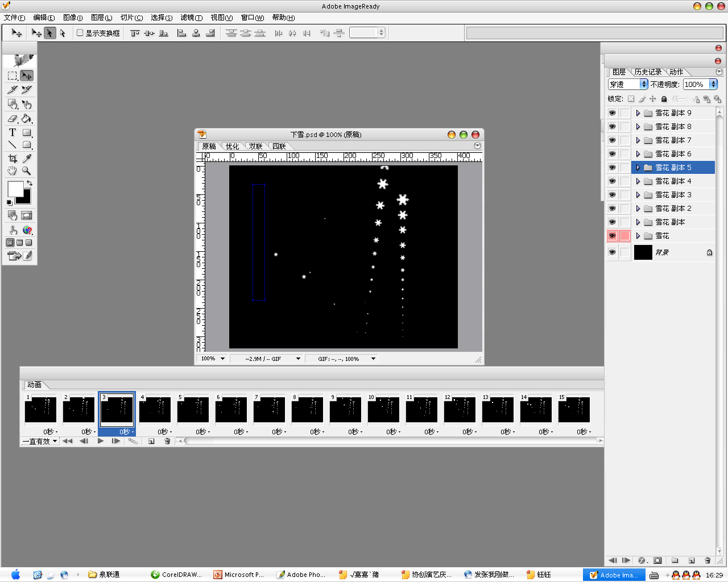Pick the Eyedropper tool

(x=27, y=159)
